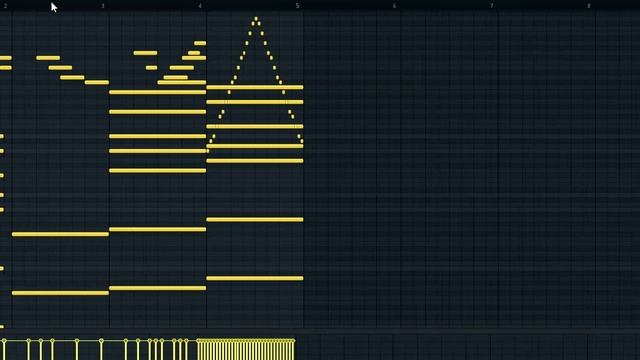The height and width of the screenshot is (360, 640).
Task: Select the lowest long bass note in bar 4
Action: (x=255, y=278)
